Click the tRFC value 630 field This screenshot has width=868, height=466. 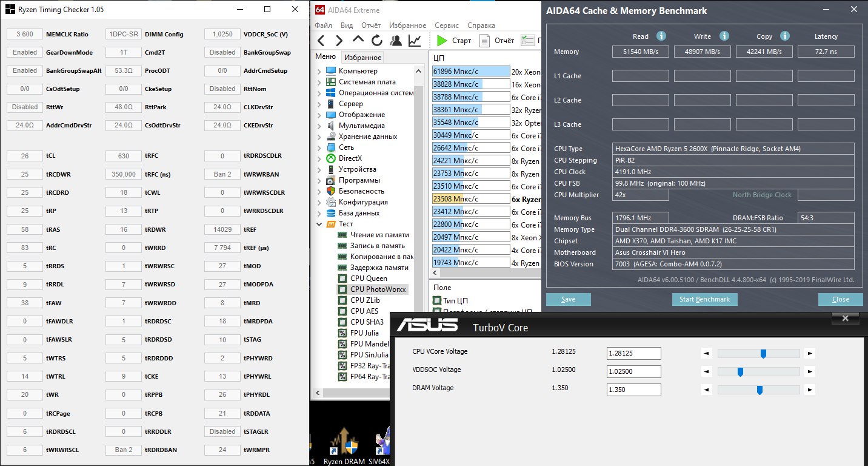[x=124, y=155]
